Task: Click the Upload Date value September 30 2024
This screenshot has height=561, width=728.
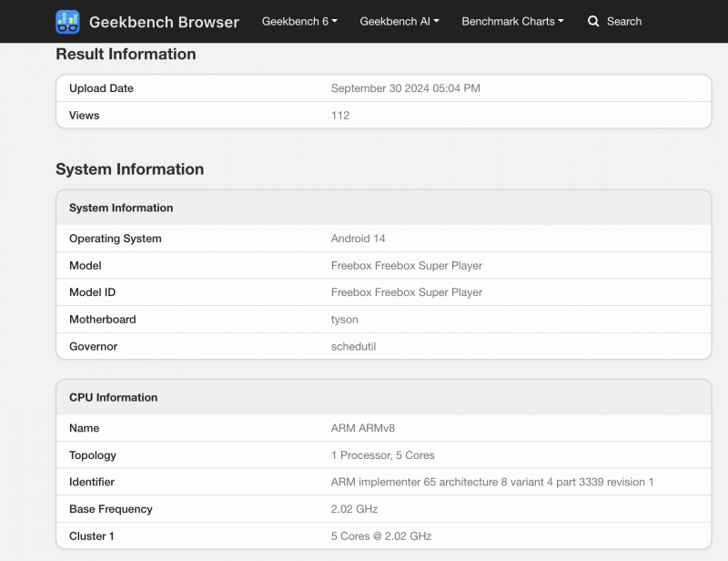Action: (x=405, y=88)
